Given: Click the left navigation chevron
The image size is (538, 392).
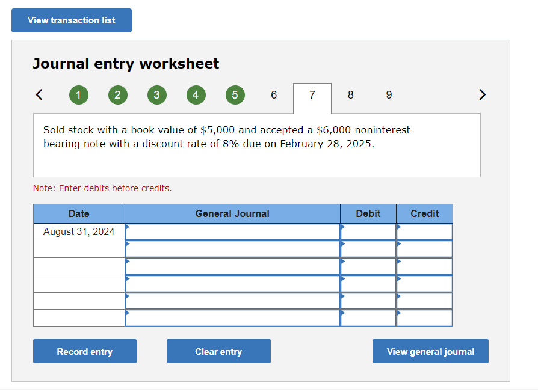Looking at the screenshot, I should click(39, 94).
